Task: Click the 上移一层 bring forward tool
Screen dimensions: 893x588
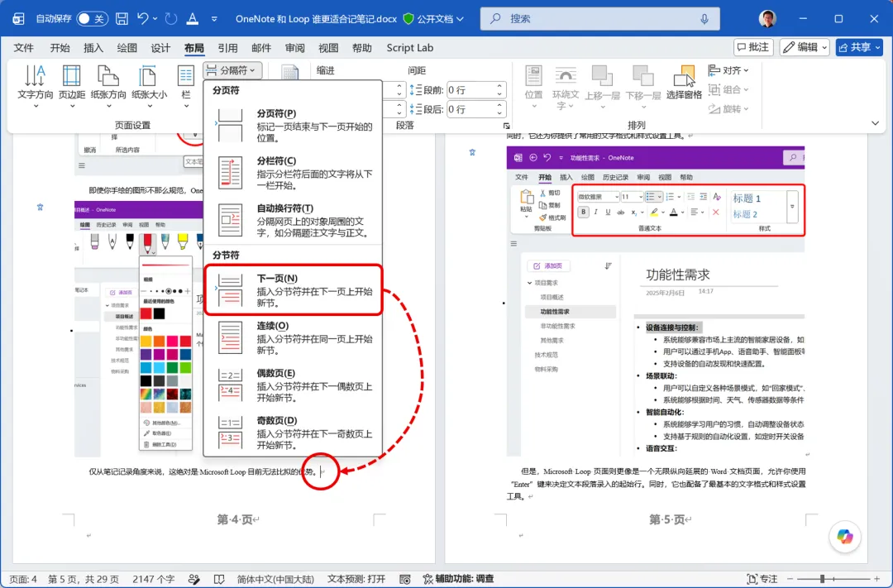Action: click(x=602, y=87)
